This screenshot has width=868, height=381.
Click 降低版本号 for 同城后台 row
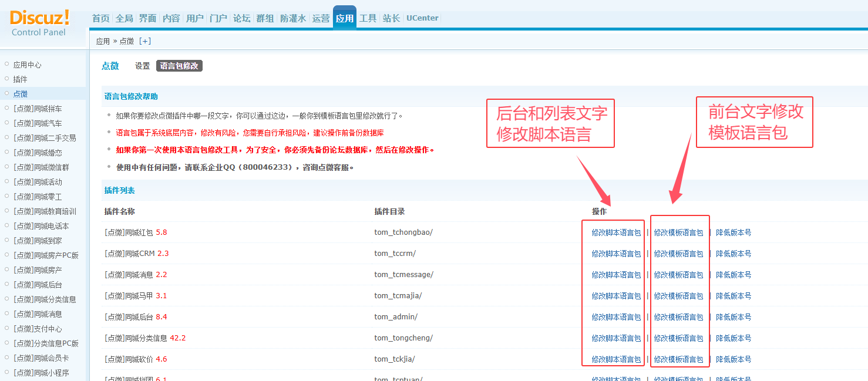pos(733,317)
